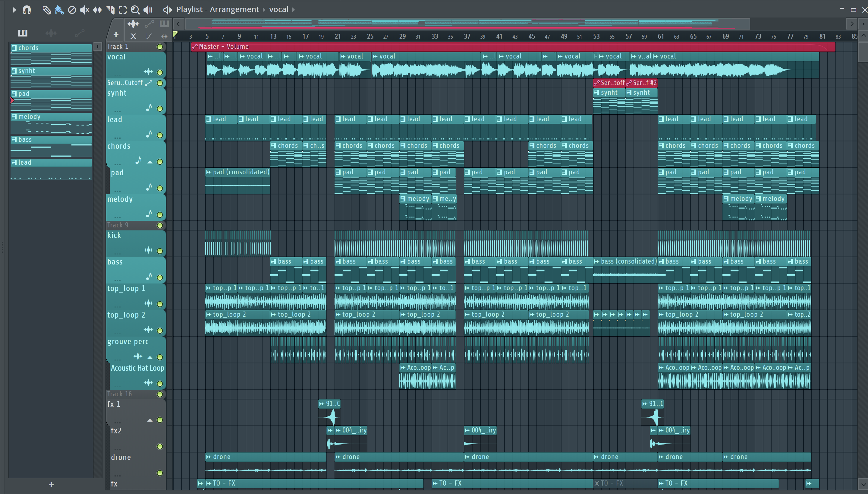Open arrow menu after vocal breadcrumb
The height and width of the screenshot is (494, 868).
294,10
